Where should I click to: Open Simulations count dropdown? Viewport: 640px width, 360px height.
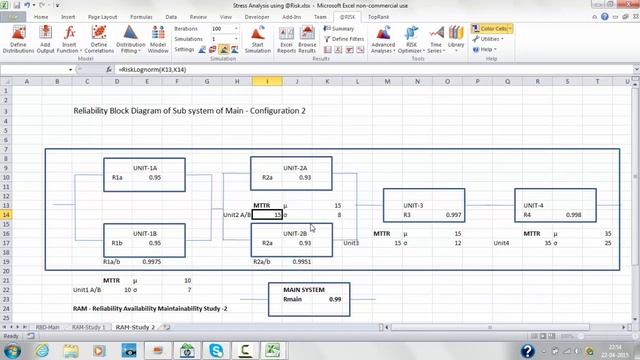coord(236,39)
